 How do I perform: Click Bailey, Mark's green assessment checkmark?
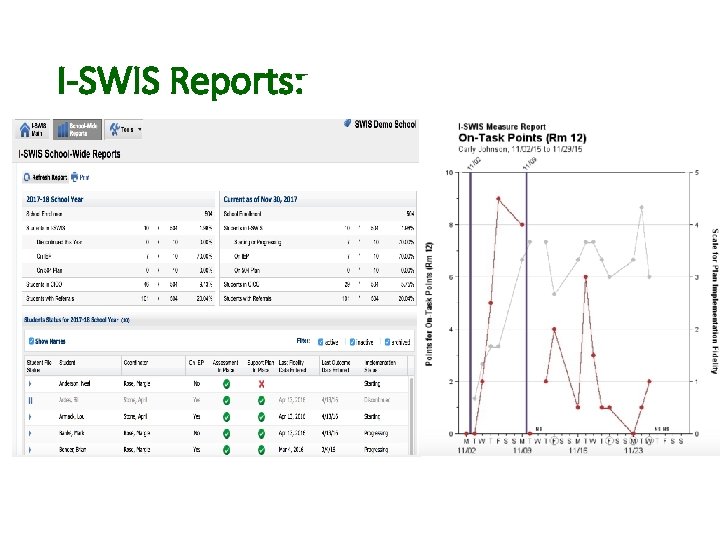(226, 433)
